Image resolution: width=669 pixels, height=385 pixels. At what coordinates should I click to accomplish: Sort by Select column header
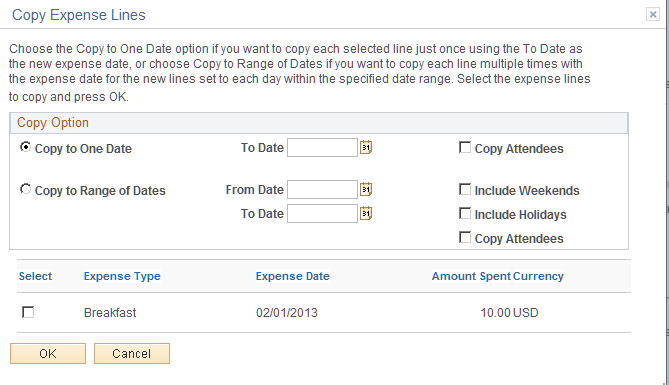35,276
